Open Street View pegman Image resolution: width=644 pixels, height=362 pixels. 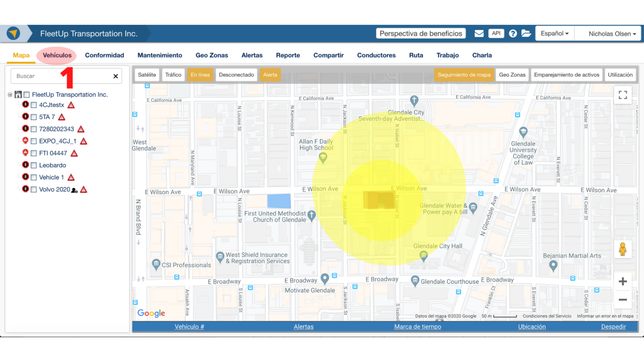pos(623,249)
